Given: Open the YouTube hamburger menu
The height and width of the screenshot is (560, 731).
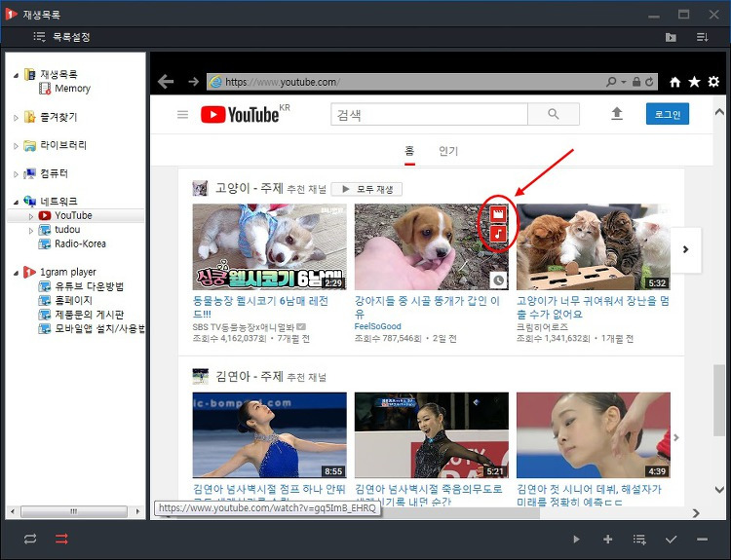Looking at the screenshot, I should point(183,115).
